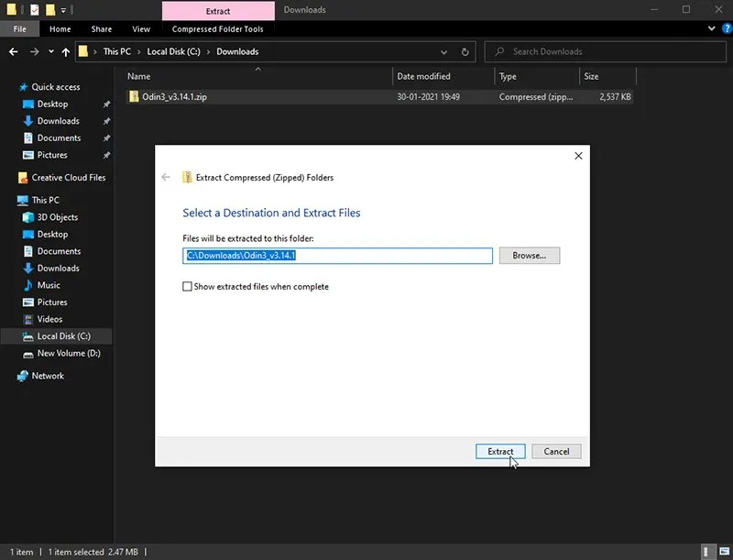Refresh Downloads using the refresh icon
The width and height of the screenshot is (733, 560).
(465, 51)
